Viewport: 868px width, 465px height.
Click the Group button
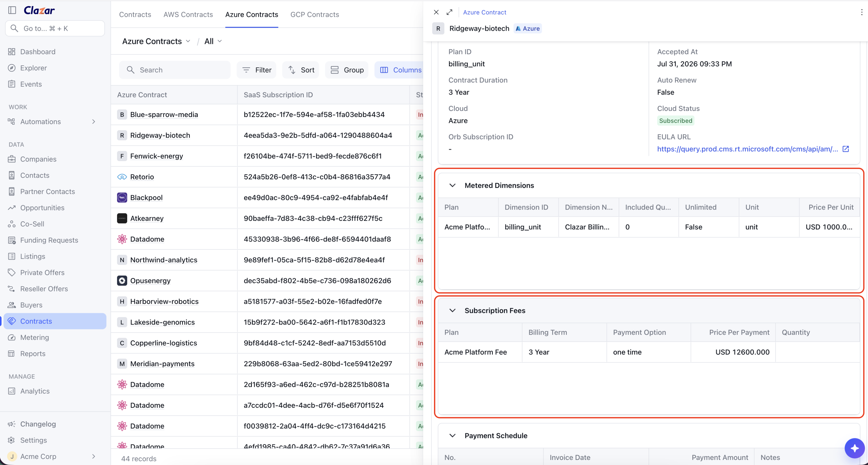point(347,70)
